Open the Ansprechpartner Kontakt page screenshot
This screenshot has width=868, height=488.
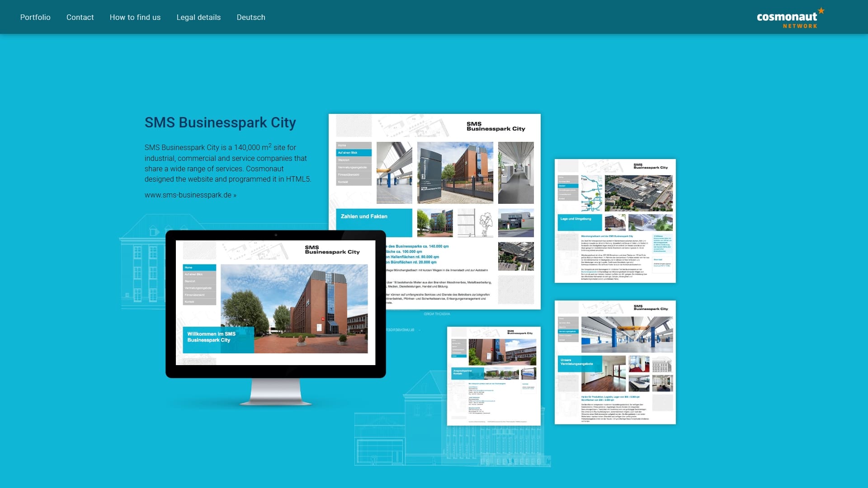pyautogui.click(x=494, y=376)
